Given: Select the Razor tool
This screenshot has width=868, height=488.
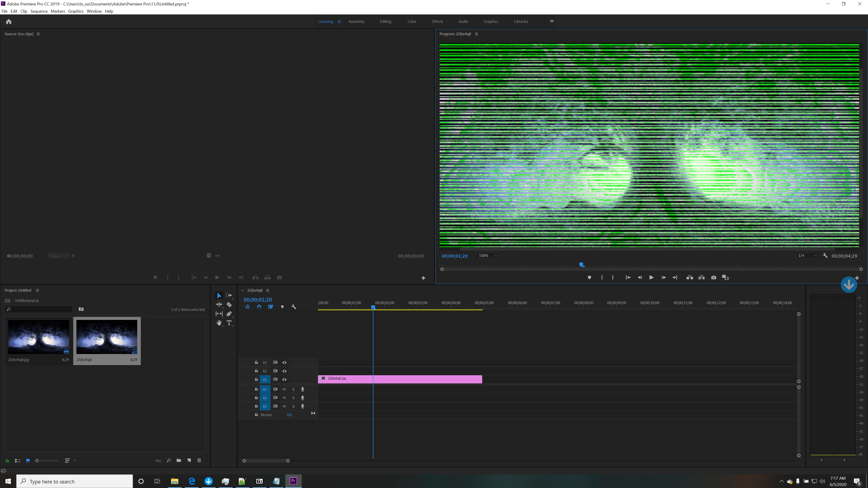Looking at the screenshot, I should click(229, 305).
